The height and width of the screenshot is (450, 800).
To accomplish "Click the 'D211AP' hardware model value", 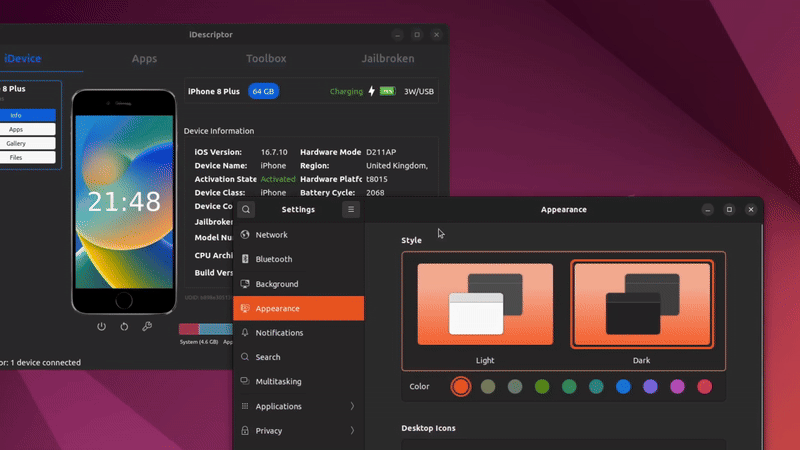I will click(x=381, y=152).
